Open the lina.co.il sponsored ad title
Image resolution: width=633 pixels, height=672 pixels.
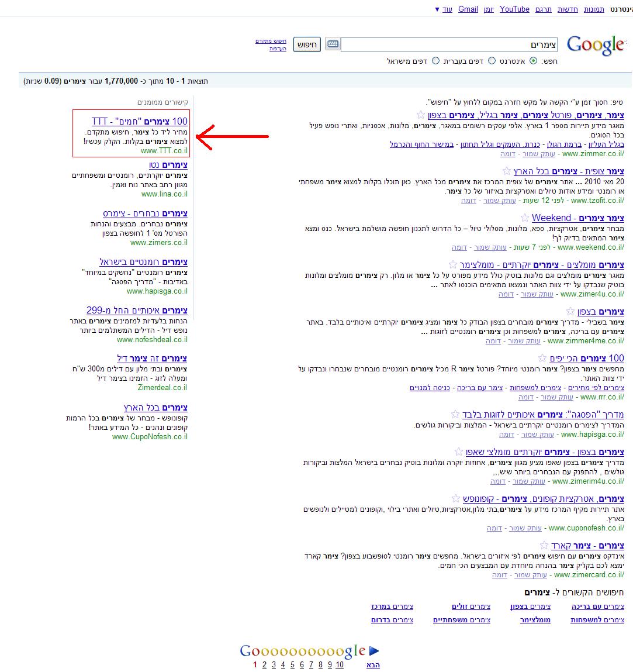pyautogui.click(x=168, y=165)
